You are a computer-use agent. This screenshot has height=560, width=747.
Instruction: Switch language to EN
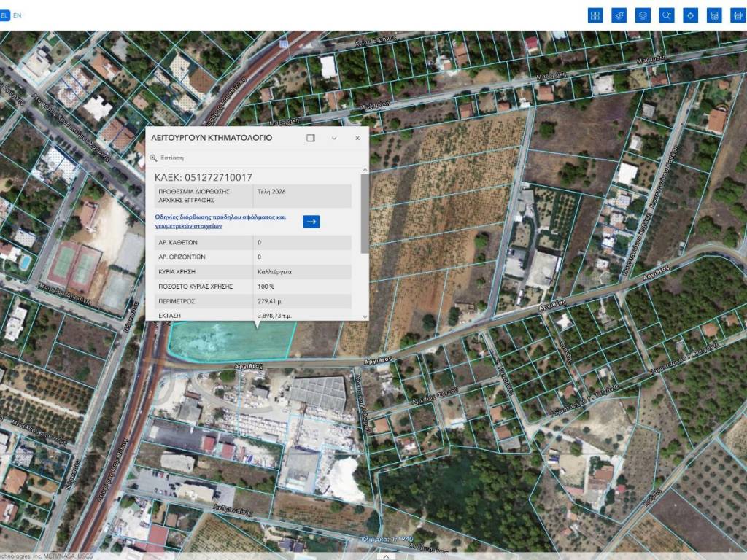coord(18,15)
